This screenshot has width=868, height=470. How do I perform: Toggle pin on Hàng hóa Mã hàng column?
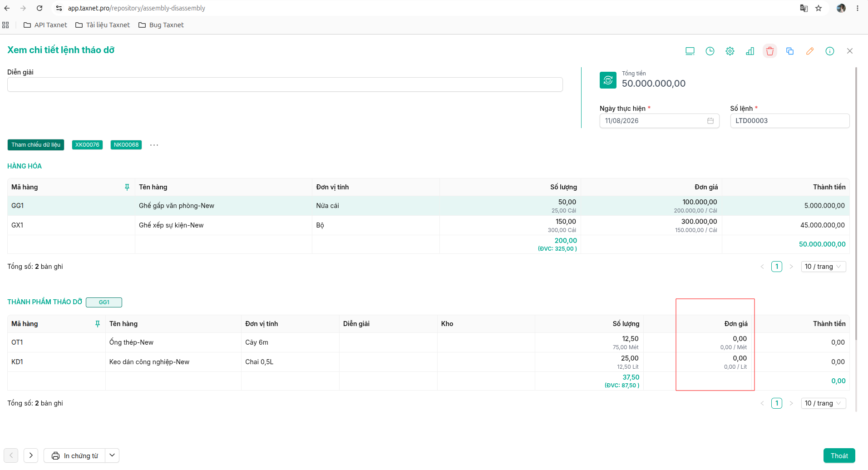point(127,187)
